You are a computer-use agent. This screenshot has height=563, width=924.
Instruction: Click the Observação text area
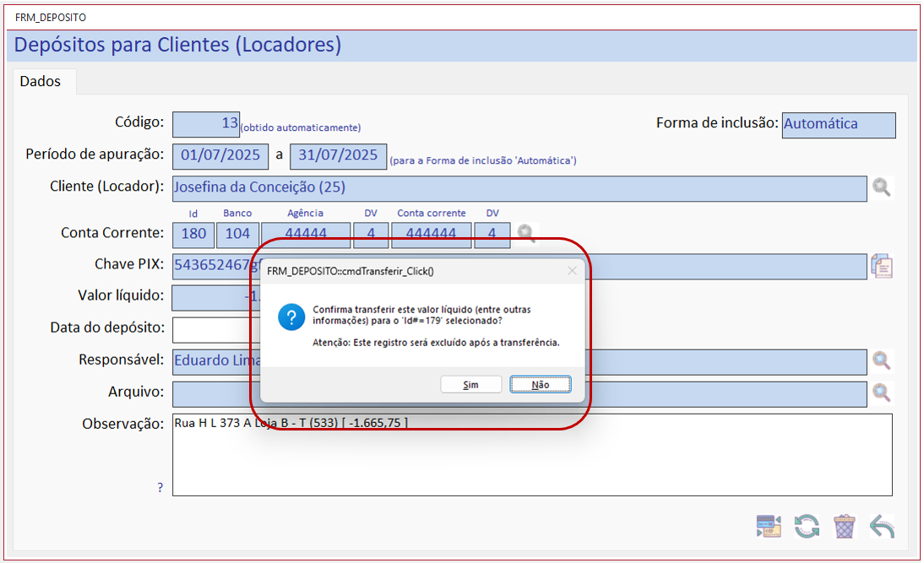tap(532, 455)
